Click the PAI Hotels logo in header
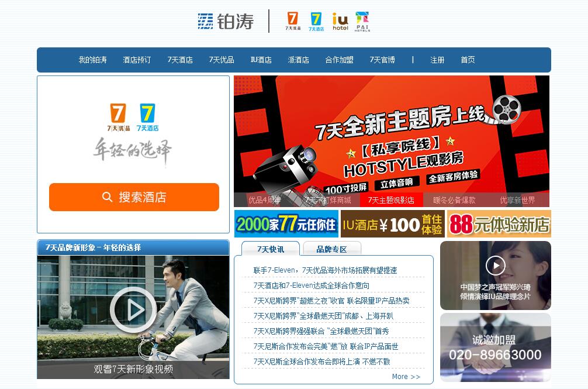The width and height of the screenshot is (588, 389). click(362, 21)
